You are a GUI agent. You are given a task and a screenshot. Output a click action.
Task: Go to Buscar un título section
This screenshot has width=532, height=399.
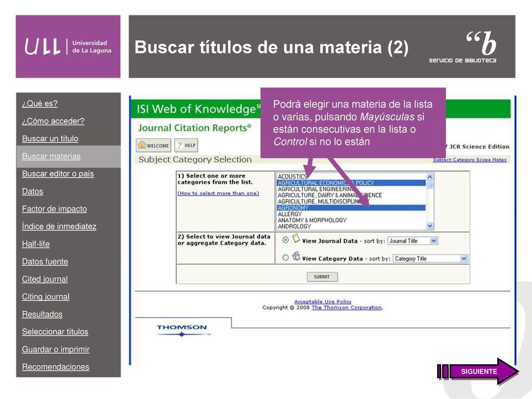(50, 139)
